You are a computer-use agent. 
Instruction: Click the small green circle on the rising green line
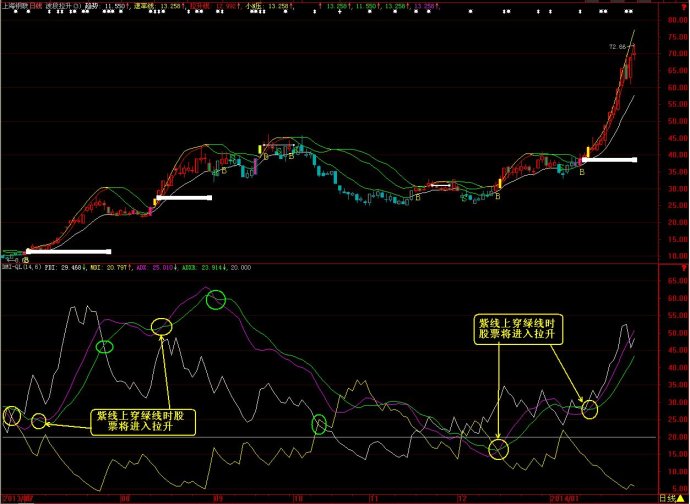pyautogui.click(x=105, y=347)
